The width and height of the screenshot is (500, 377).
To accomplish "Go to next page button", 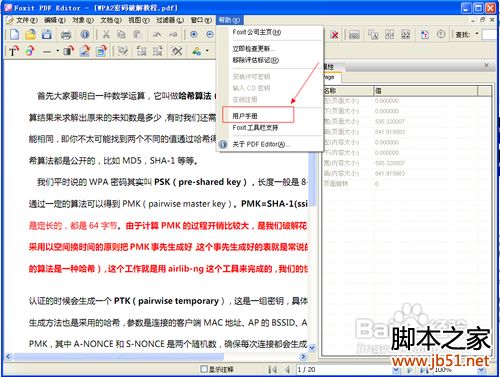I will click(x=410, y=370).
